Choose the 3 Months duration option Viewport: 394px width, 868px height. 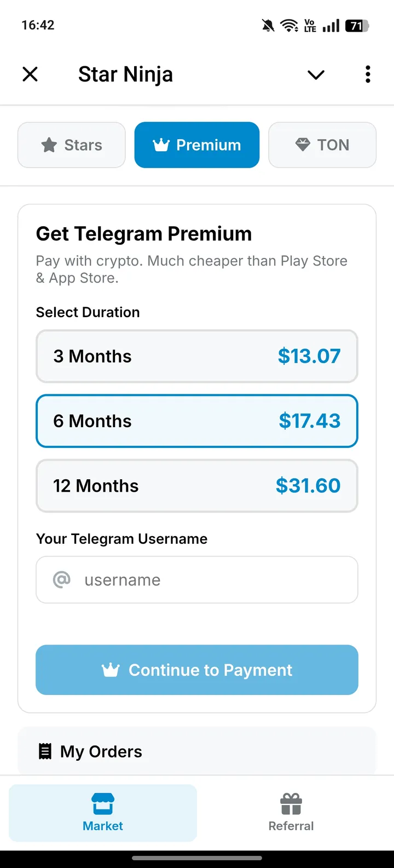click(197, 357)
